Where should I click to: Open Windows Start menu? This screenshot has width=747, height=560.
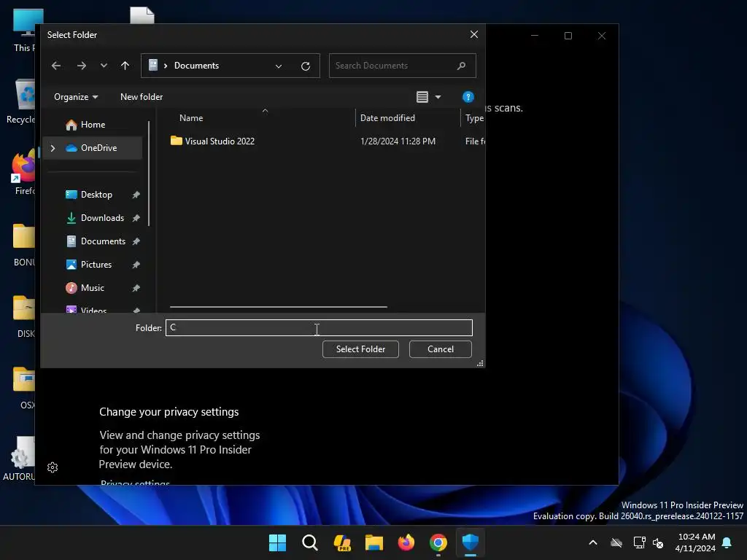click(277, 542)
